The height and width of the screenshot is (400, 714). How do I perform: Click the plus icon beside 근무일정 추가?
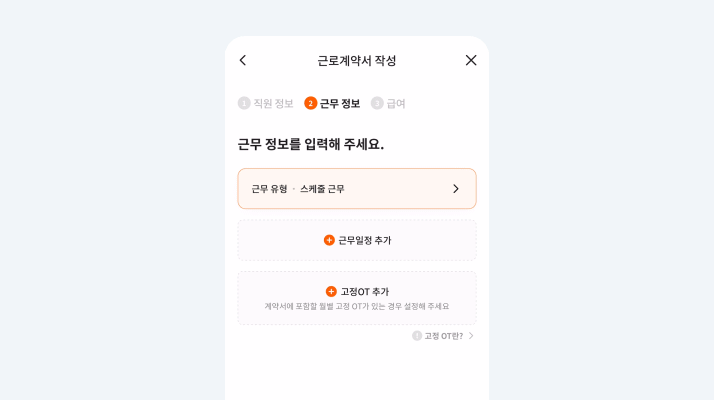[329, 240]
